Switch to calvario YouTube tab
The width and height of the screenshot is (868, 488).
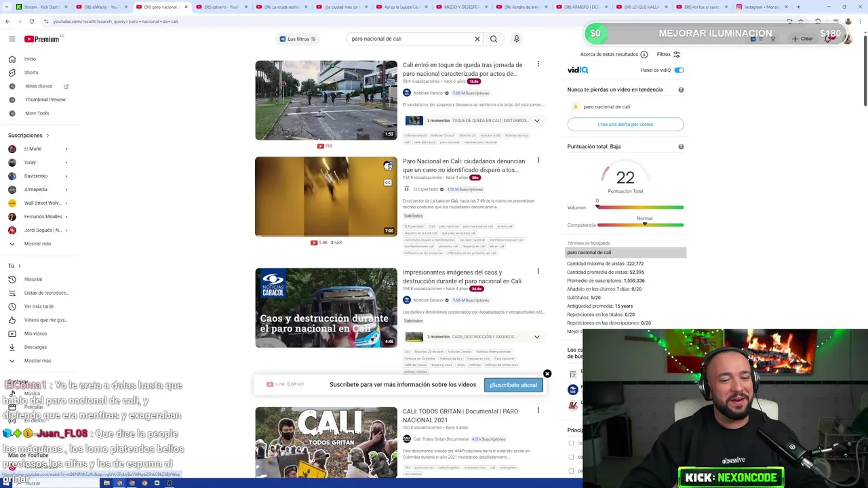(x=221, y=7)
